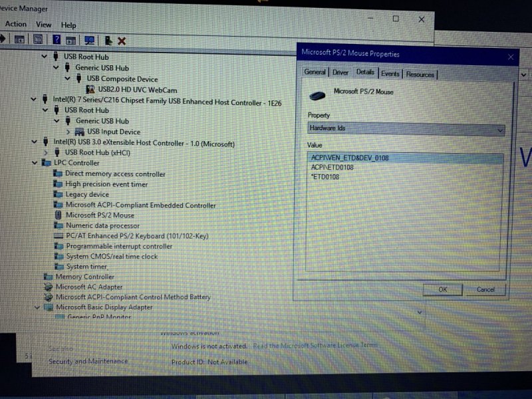Click Cancel in Mouse Properties dialog
The image size is (532, 399).
coord(485,289)
